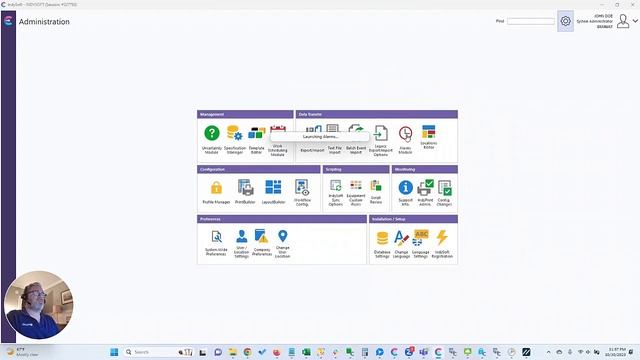Click the settings gear in the header
640x360 pixels.
(x=565, y=21)
